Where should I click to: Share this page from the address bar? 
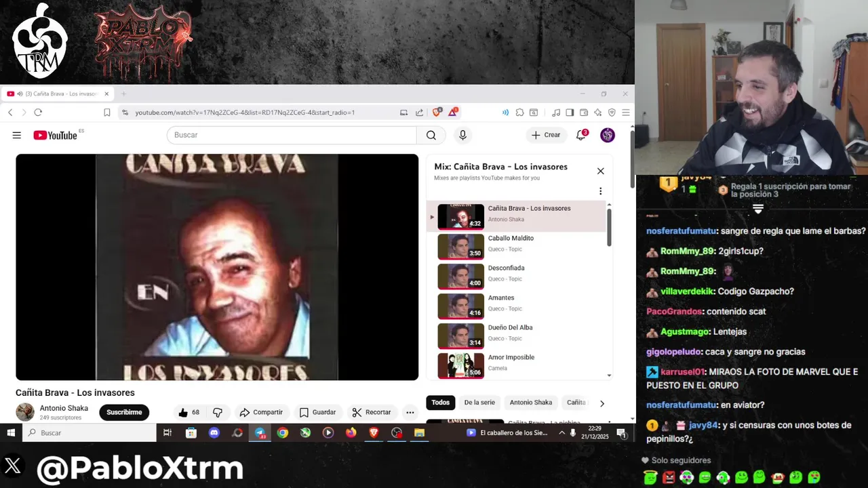(x=419, y=113)
